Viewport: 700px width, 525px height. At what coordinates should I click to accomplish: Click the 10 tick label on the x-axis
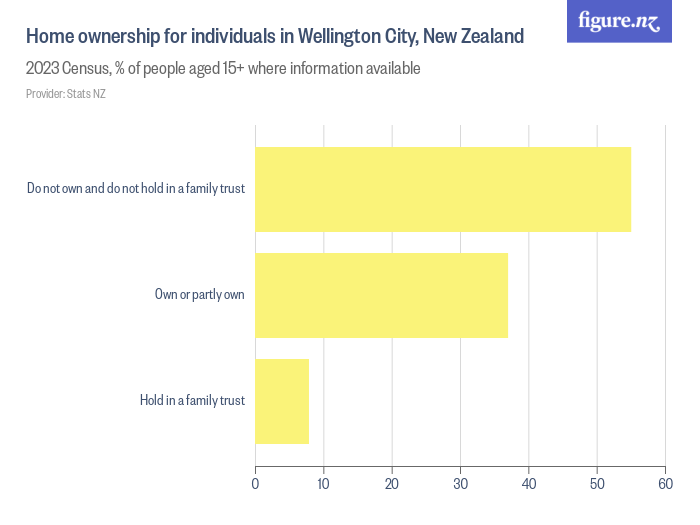click(x=324, y=485)
